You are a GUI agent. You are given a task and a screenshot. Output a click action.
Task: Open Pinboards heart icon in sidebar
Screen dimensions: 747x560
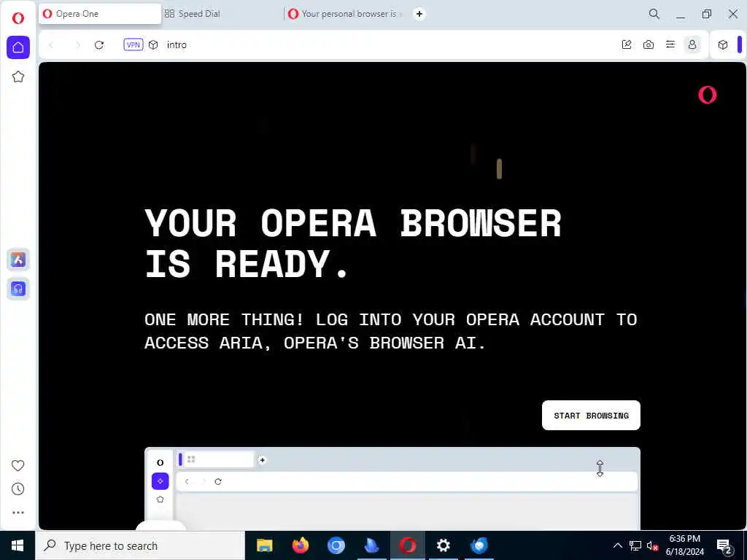tap(18, 465)
